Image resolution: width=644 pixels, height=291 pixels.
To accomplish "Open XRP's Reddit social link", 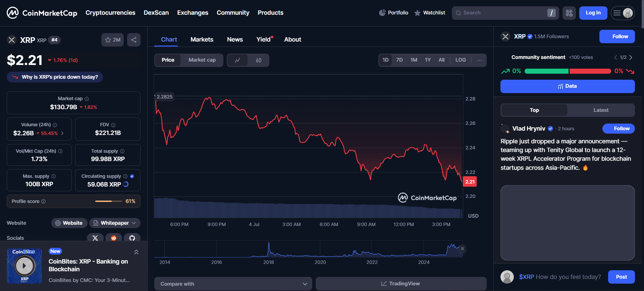I will (114, 238).
